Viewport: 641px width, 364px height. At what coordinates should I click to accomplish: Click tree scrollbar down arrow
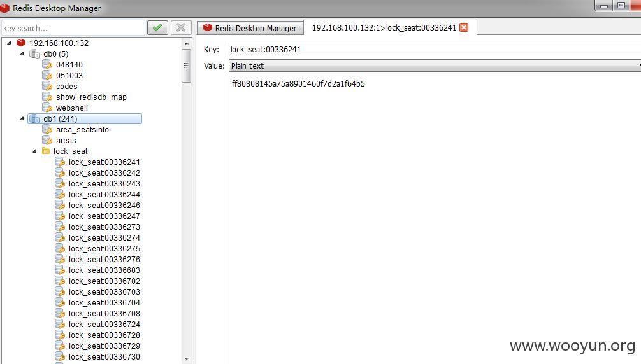pos(187,359)
